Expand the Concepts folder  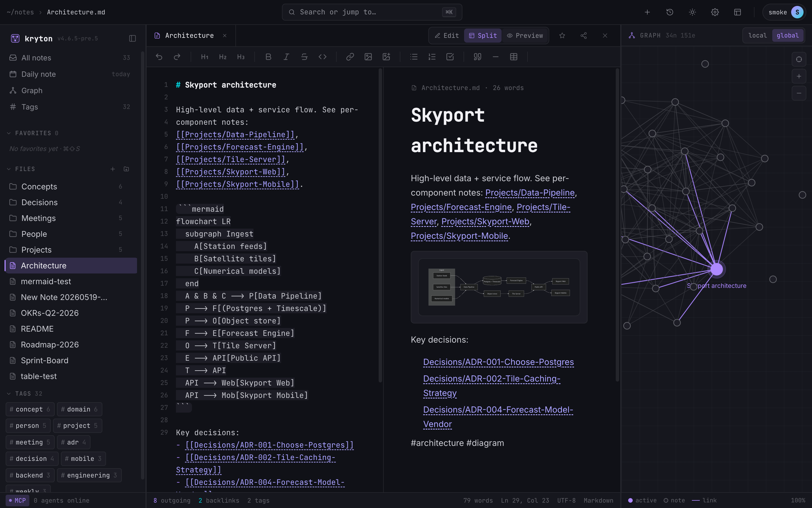(x=71, y=187)
